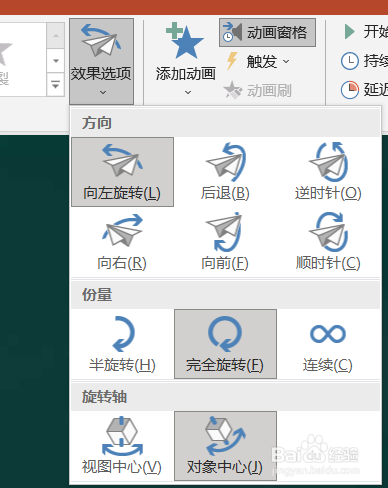Choose 完全旋转(F) full spin amount
The width and height of the screenshot is (388, 488).
coord(225,344)
